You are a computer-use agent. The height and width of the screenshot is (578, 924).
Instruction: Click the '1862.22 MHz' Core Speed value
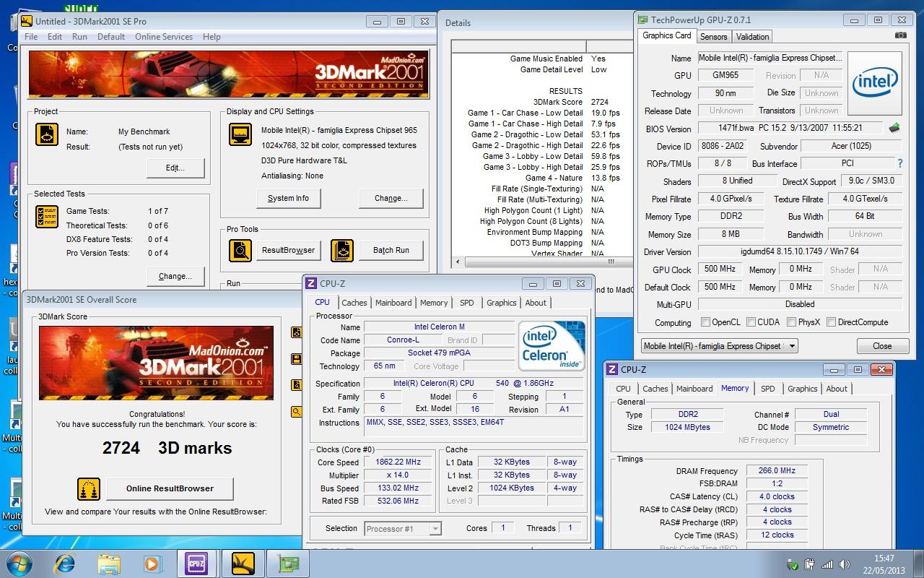398,462
